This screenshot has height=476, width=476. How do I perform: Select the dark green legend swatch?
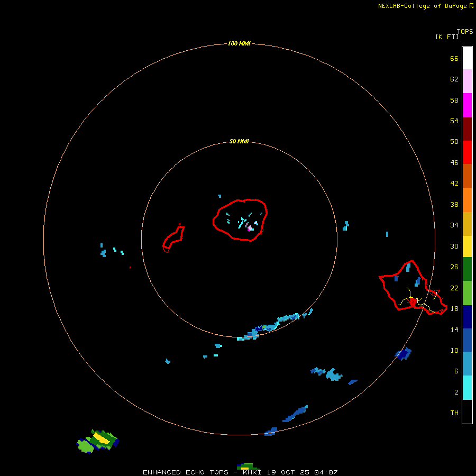[467, 269]
